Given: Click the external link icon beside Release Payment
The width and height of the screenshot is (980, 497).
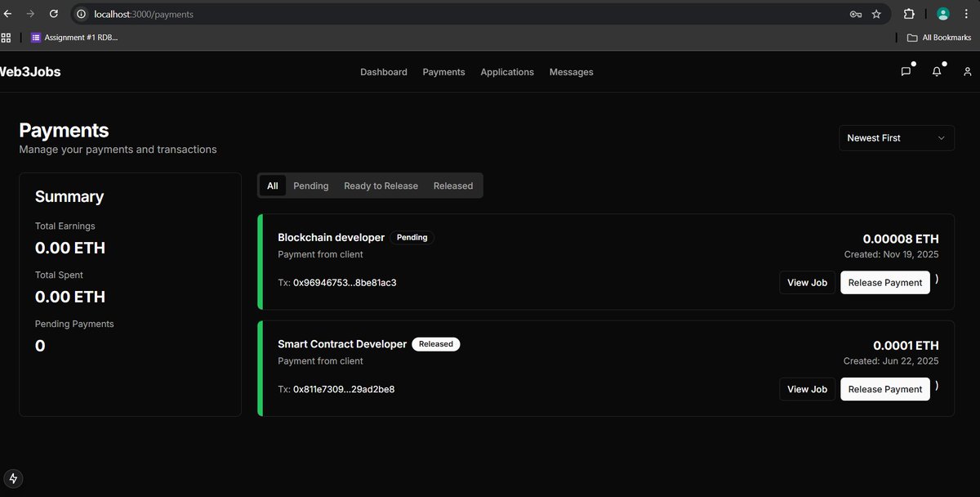Looking at the screenshot, I should pos(938,282).
